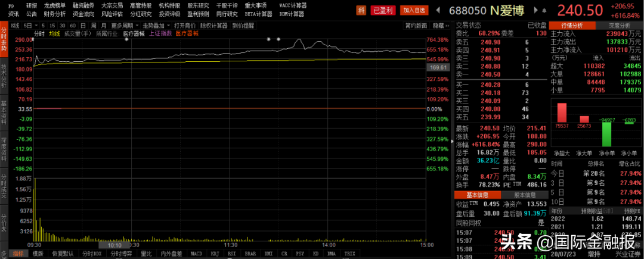Image resolution: width=644 pixels, height=259 pixels.
Task: Open the WACC计算器 tool
Action: (x=292, y=6)
